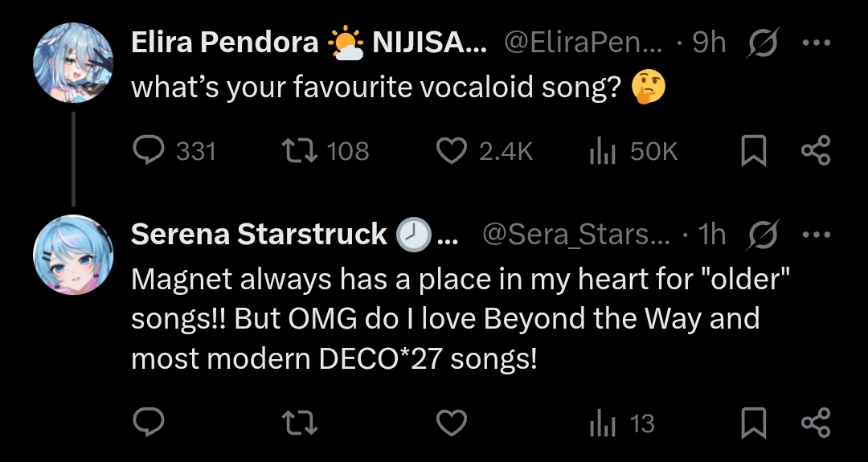
Task: Open the @Sera_Stars handle link
Action: (x=575, y=234)
